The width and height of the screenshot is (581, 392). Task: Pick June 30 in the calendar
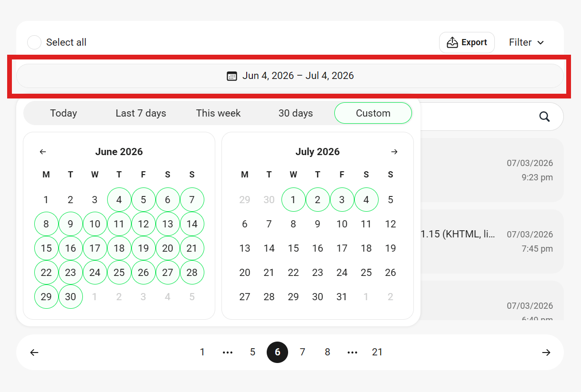click(70, 297)
